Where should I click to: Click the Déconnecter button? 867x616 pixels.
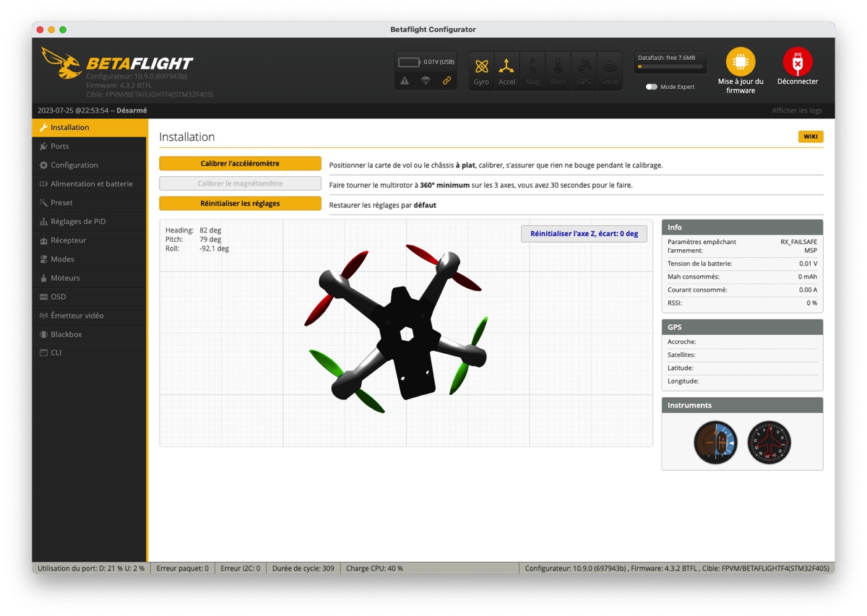(x=798, y=67)
